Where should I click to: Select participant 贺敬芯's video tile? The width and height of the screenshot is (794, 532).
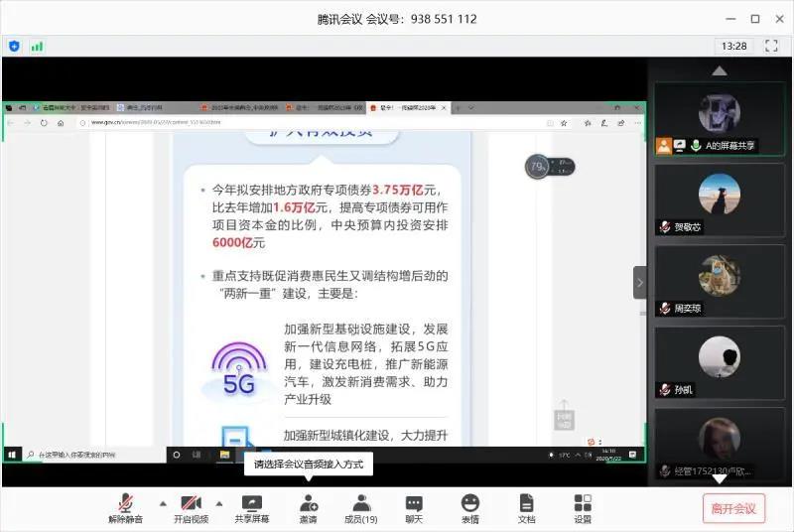(720, 199)
